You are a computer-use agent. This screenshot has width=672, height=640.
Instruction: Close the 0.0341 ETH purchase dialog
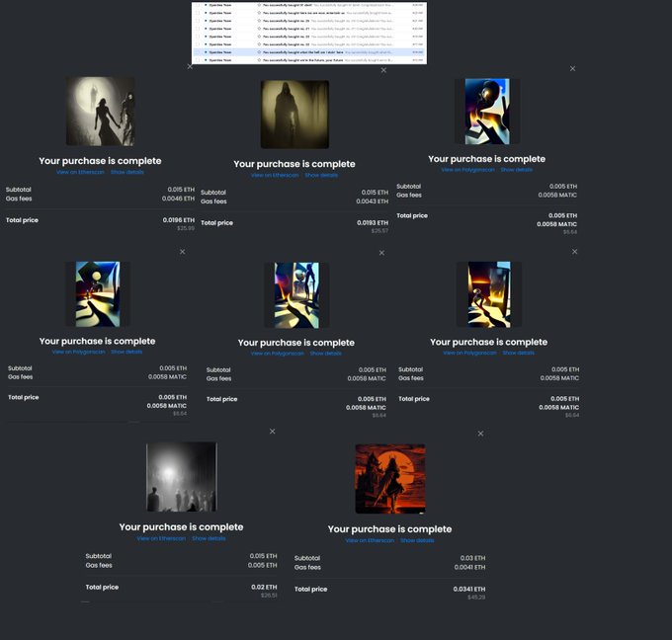[480, 434]
